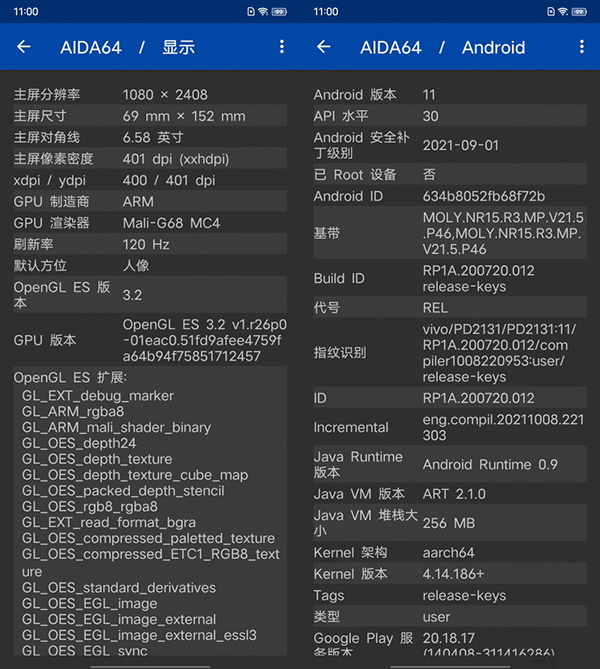
Task: Select the 指纹识别 fingerprint row
Action: pyautogui.click(x=449, y=353)
